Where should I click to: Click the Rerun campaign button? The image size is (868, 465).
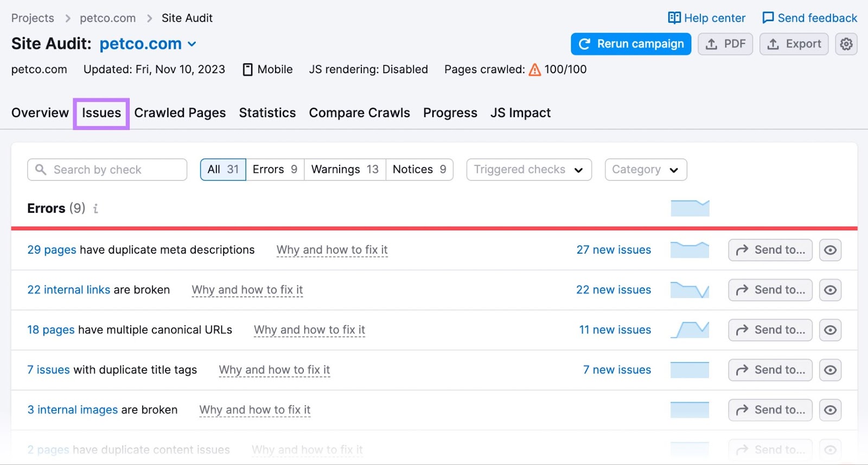point(630,44)
